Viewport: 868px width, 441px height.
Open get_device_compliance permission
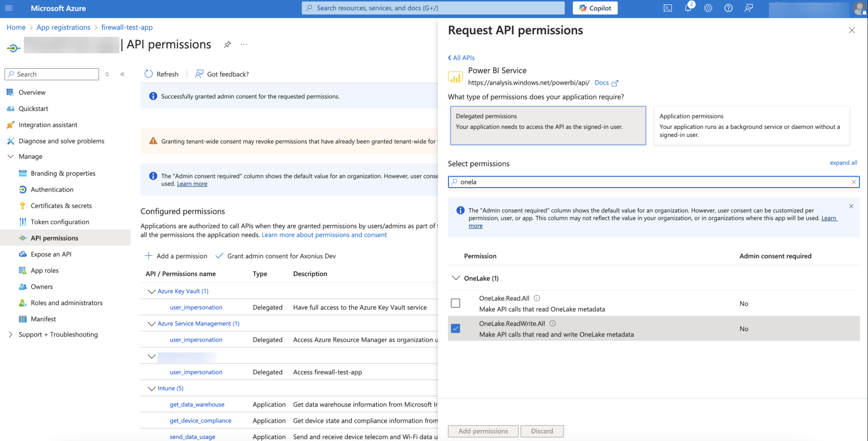tap(201, 421)
